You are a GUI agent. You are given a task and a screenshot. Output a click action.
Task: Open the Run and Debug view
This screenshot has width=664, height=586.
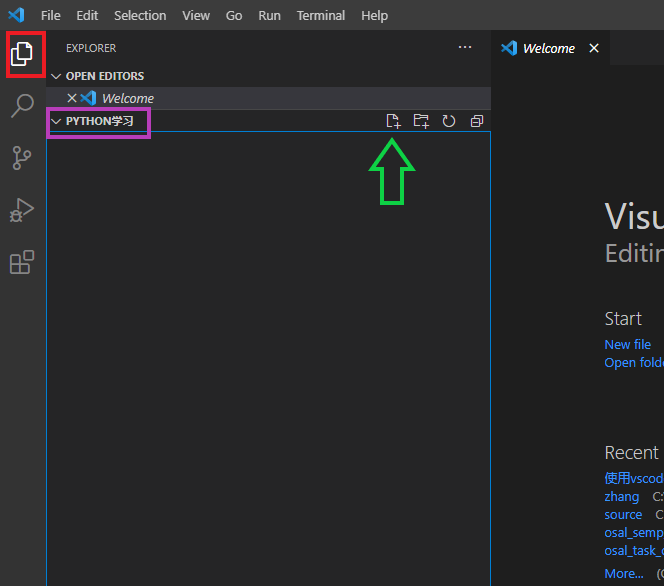click(x=22, y=210)
